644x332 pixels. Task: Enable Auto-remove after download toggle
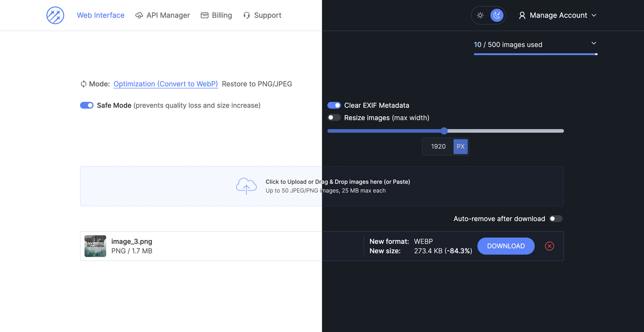(x=556, y=219)
